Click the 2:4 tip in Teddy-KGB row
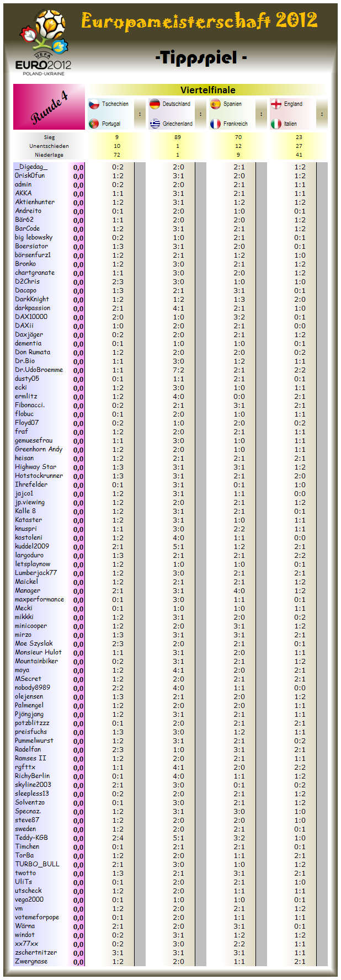Viewport: 341px width, 980px height. click(118, 838)
